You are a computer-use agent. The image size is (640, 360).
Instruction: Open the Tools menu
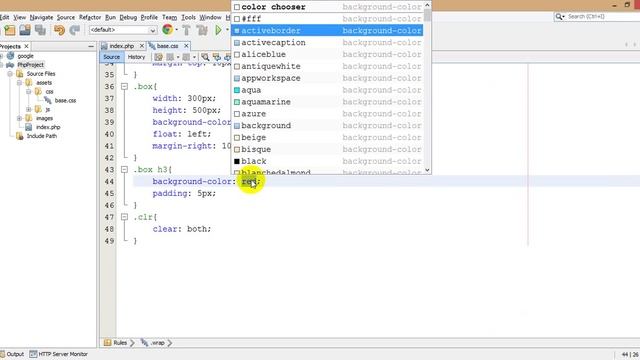coord(188,17)
